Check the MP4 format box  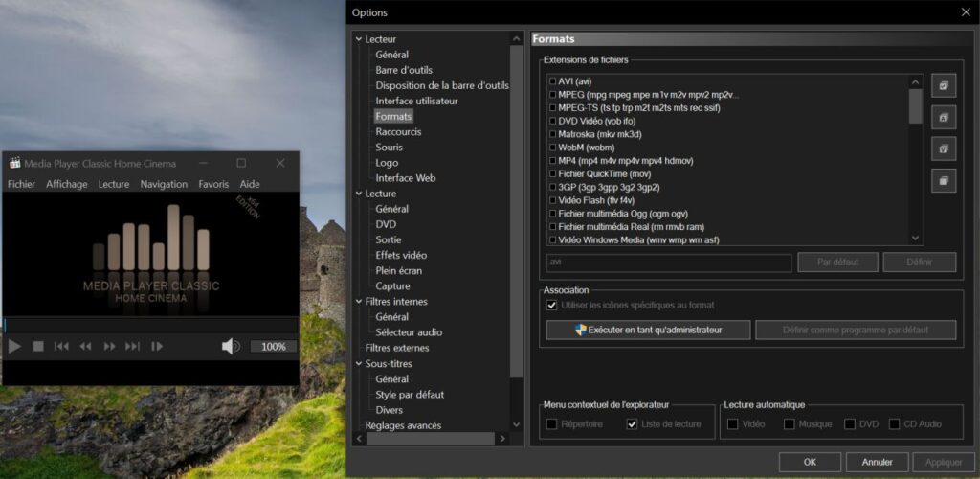tap(552, 161)
